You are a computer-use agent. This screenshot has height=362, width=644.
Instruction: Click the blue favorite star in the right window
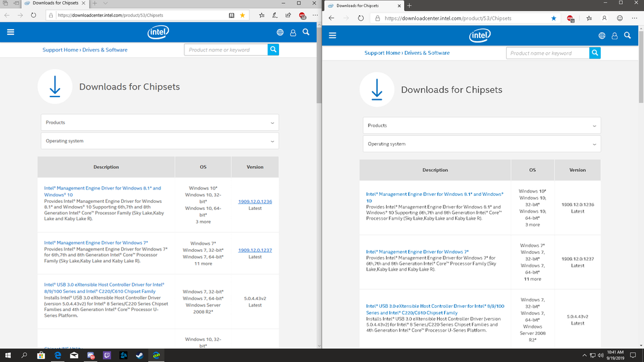click(x=554, y=18)
